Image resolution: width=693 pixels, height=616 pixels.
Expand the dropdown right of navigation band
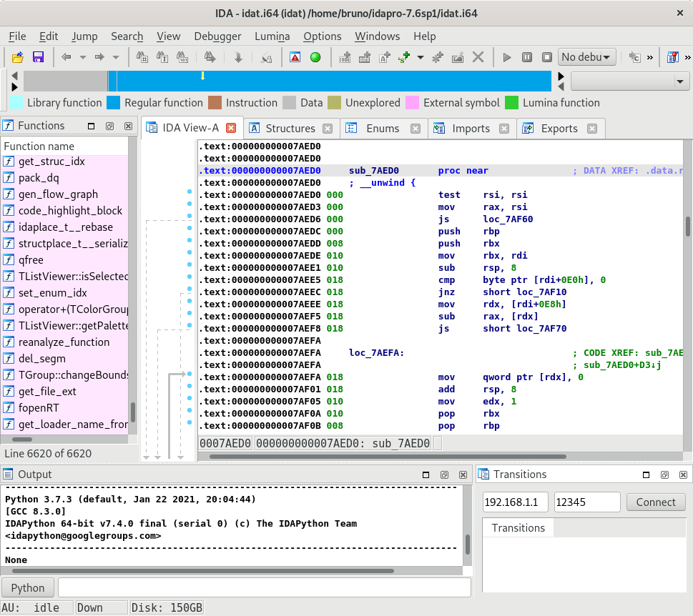point(679,82)
